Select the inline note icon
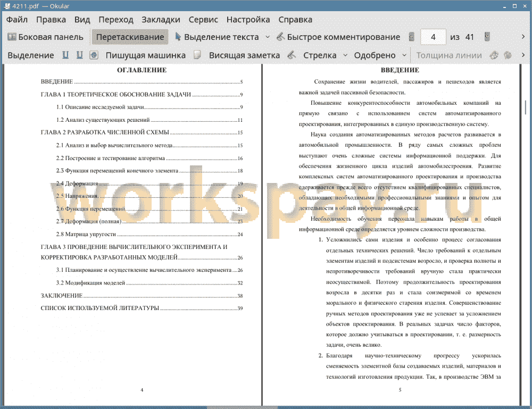This screenshot has height=409, width=532. point(197,55)
